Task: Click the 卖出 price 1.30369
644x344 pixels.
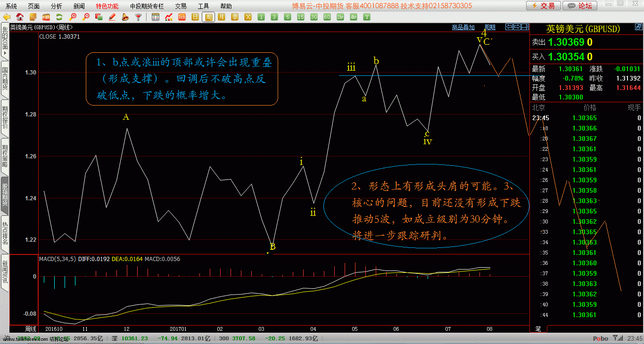Action: 566,42
